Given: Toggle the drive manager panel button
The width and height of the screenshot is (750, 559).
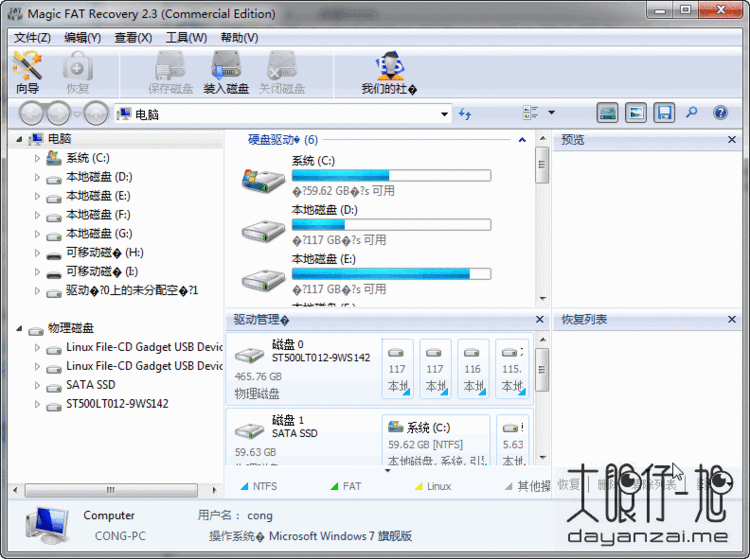Looking at the screenshot, I should [x=607, y=113].
